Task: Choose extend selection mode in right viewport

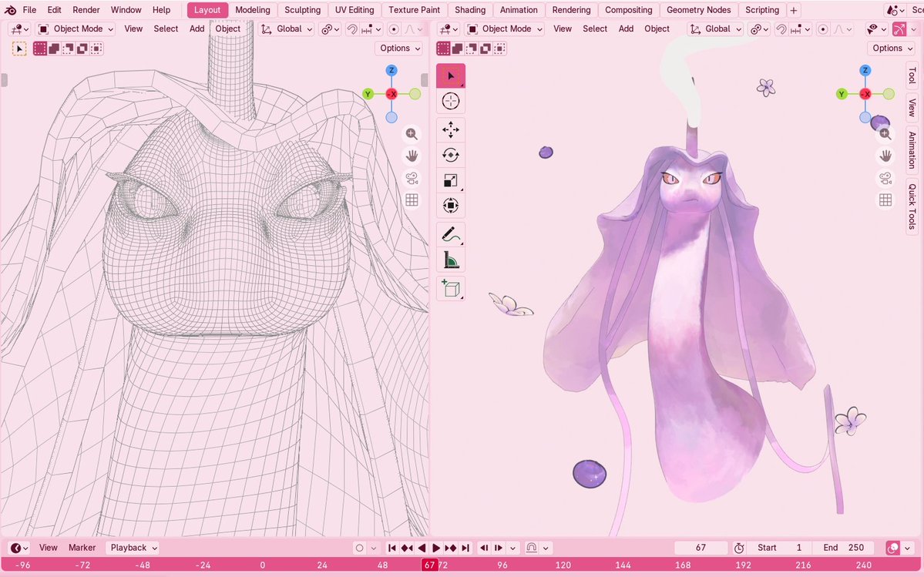Action: (457, 49)
